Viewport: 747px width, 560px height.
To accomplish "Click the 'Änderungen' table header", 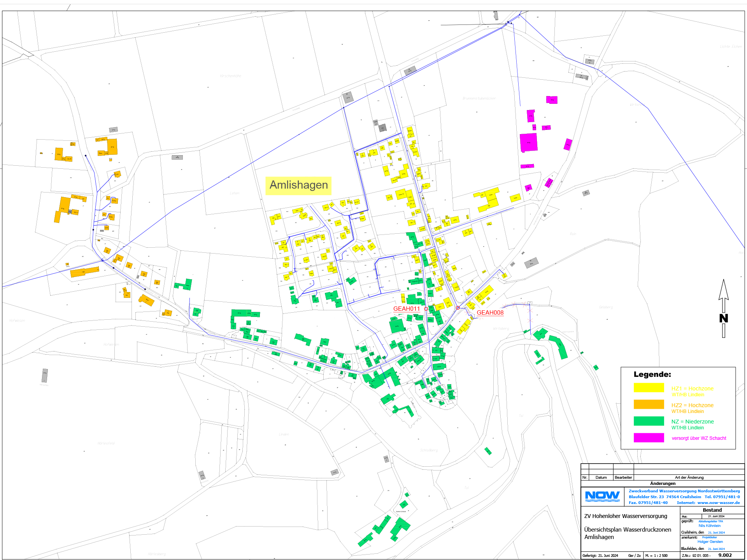I will pos(663,483).
